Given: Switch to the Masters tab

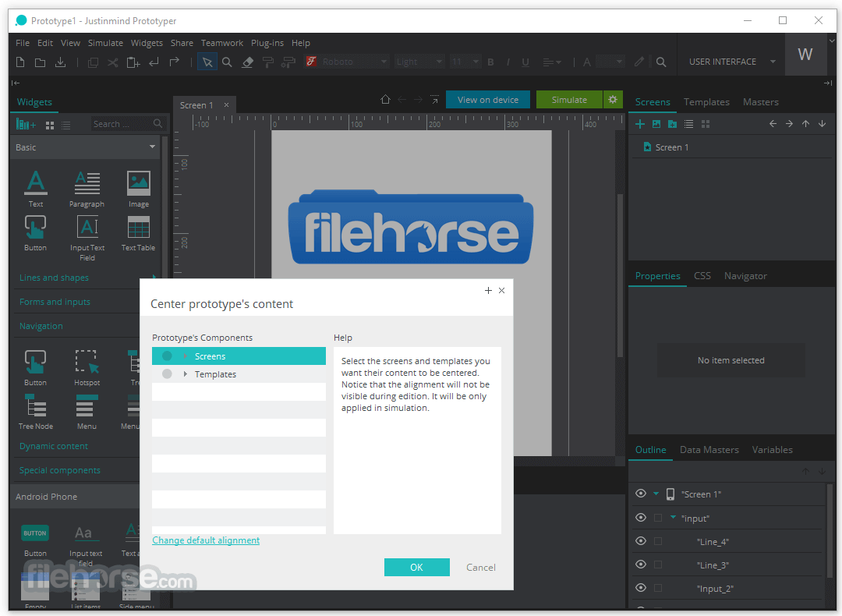Looking at the screenshot, I should pos(760,102).
